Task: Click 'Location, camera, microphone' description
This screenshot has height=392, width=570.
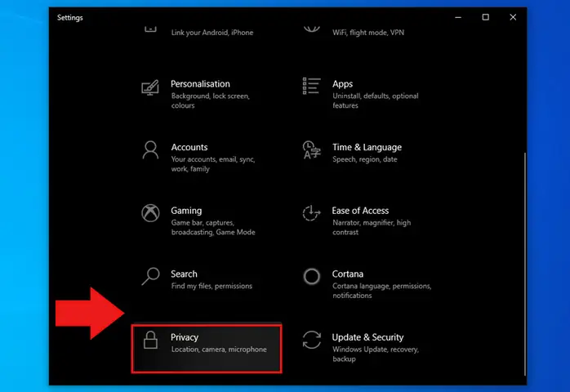Action: (x=219, y=350)
